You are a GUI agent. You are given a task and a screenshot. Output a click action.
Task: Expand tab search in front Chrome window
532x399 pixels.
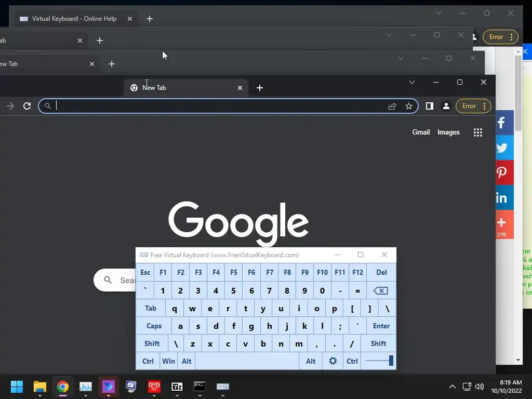(412, 82)
